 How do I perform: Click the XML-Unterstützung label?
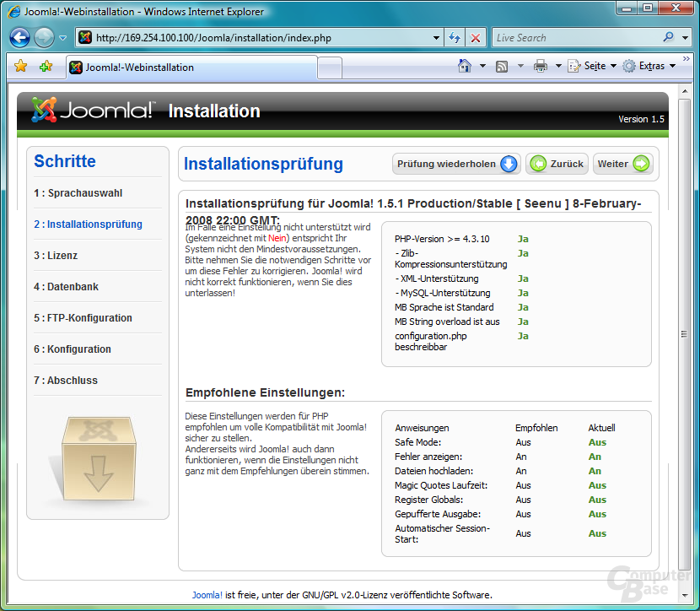437,278
